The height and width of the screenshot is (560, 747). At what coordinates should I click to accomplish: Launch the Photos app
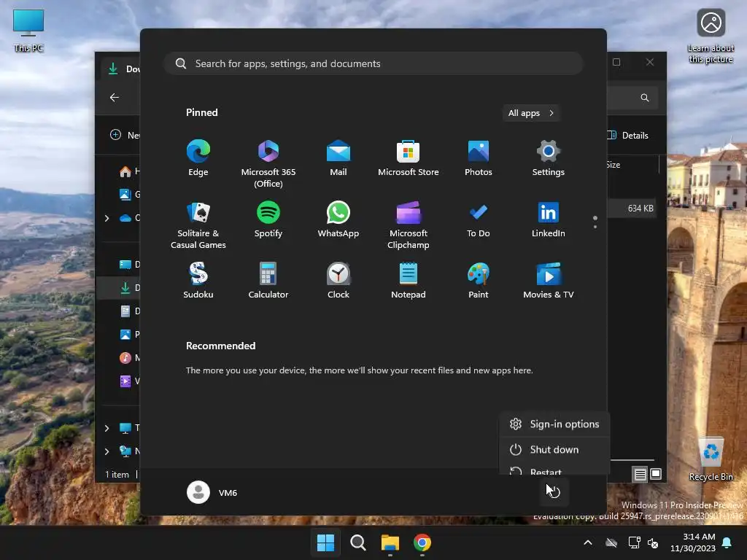coord(479,158)
